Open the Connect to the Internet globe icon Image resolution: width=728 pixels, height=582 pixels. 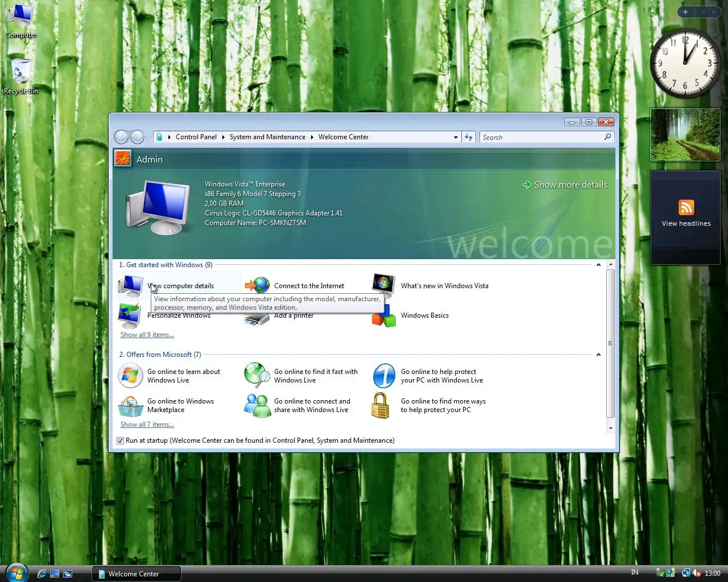click(x=257, y=285)
